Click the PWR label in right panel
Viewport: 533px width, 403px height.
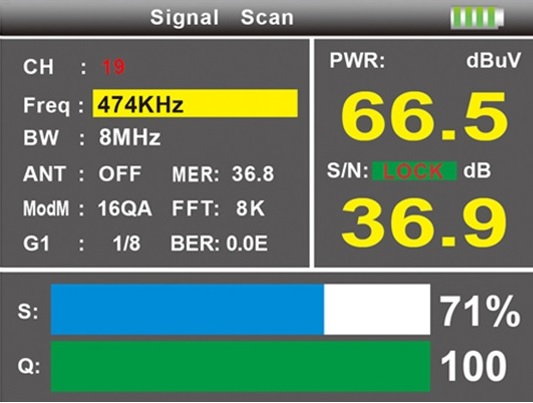[357, 60]
